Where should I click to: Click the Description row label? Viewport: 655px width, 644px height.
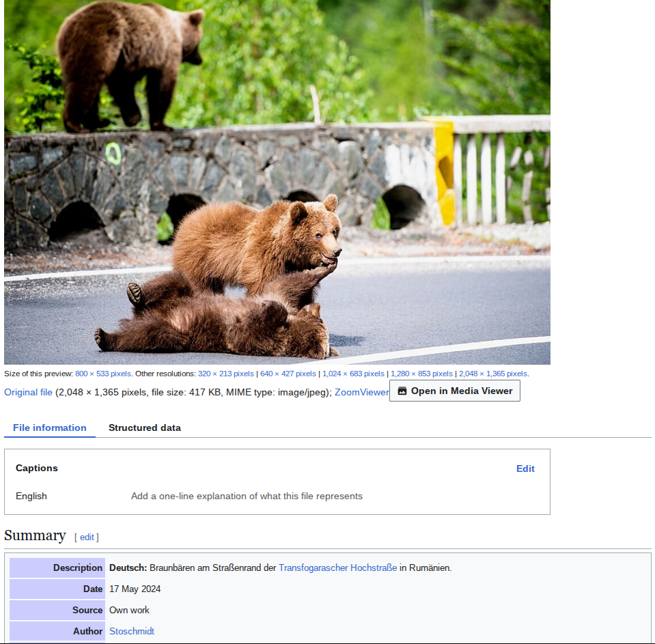click(x=57, y=568)
